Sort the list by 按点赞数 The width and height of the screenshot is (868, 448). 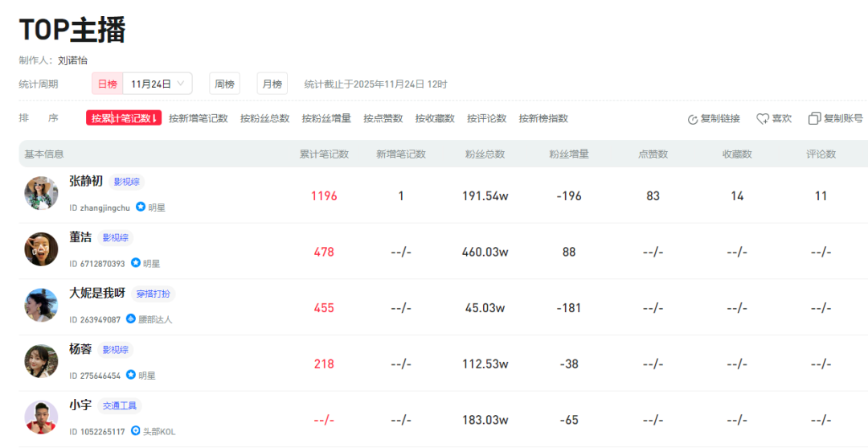(383, 118)
